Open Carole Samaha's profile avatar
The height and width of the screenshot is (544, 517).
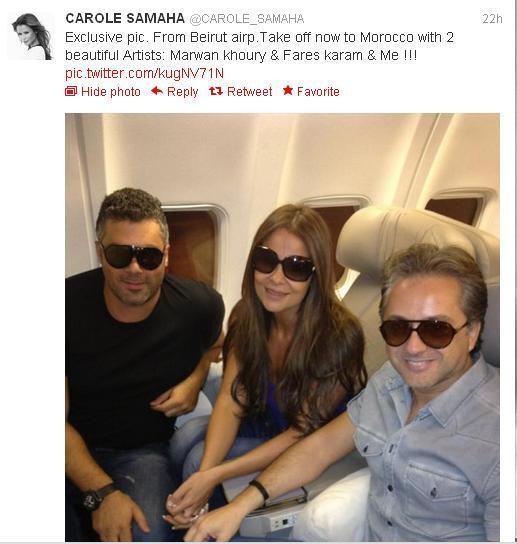[x=32, y=36]
